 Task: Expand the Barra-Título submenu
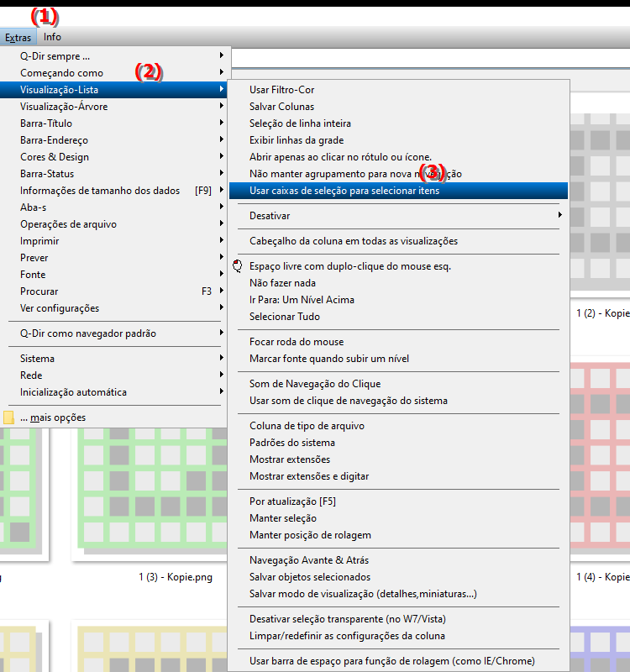point(113,123)
